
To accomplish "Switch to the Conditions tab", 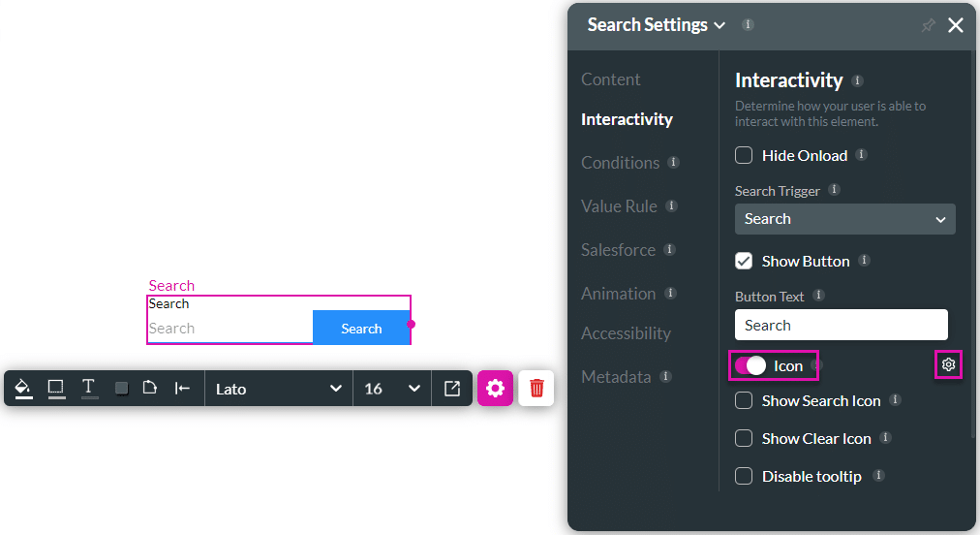I will pos(620,163).
